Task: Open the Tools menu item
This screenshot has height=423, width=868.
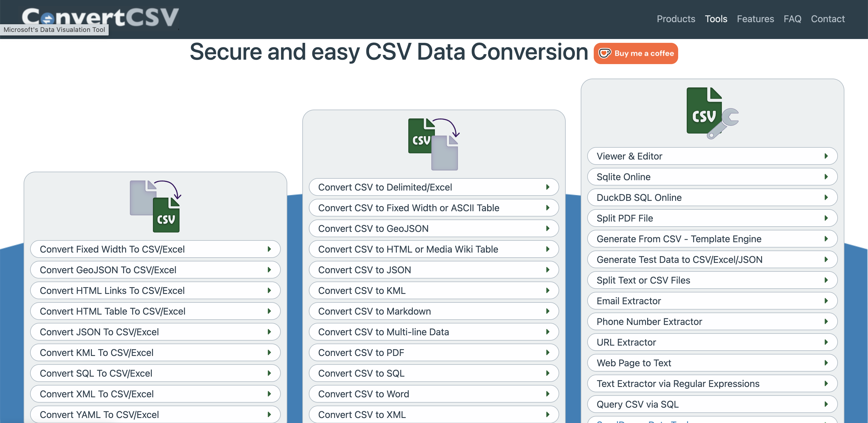Action: point(716,19)
